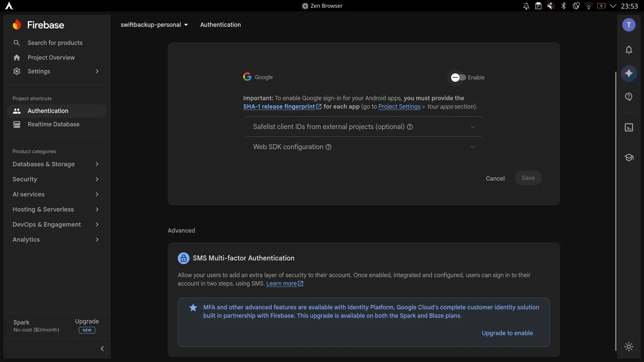Open the Learn more link
Image resolution: width=644 pixels, height=362 pixels.
(284, 284)
